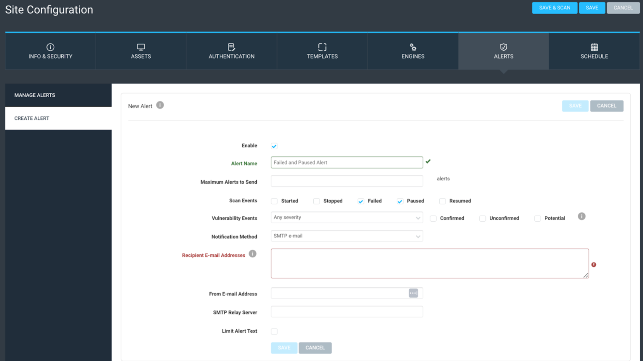
Task: Expand the Any severity dropdown
Action: (347, 217)
